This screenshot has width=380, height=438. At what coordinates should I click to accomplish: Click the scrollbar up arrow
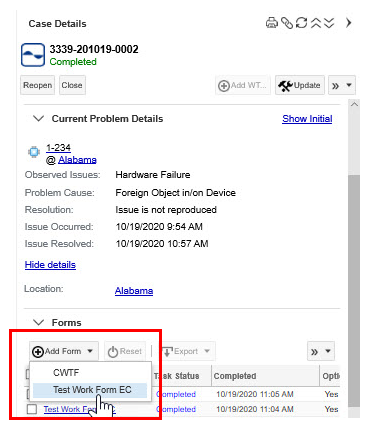(x=354, y=104)
